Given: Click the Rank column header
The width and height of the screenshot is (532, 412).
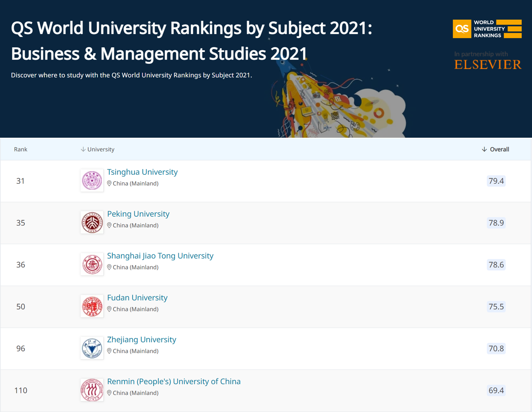Looking at the screenshot, I should (21, 149).
